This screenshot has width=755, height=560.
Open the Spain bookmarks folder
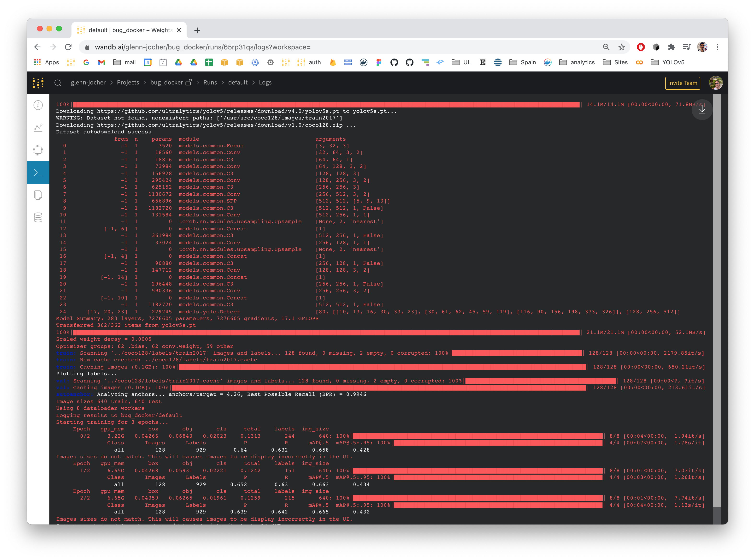523,62
